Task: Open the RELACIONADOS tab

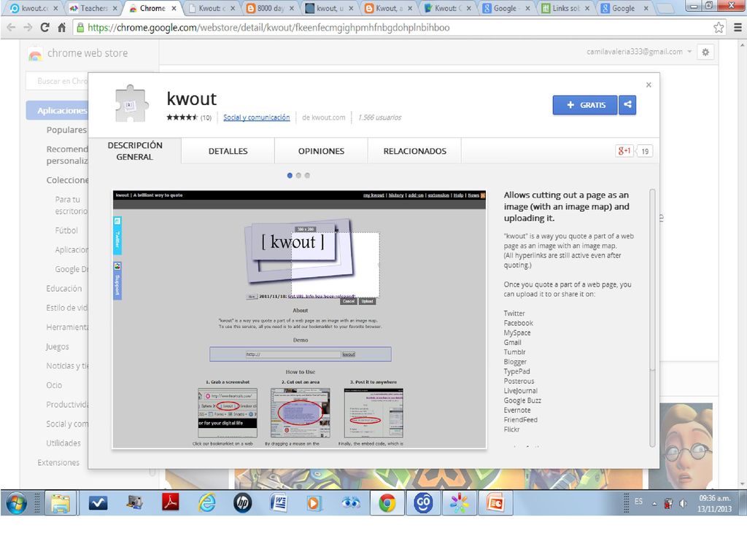Action: [415, 151]
